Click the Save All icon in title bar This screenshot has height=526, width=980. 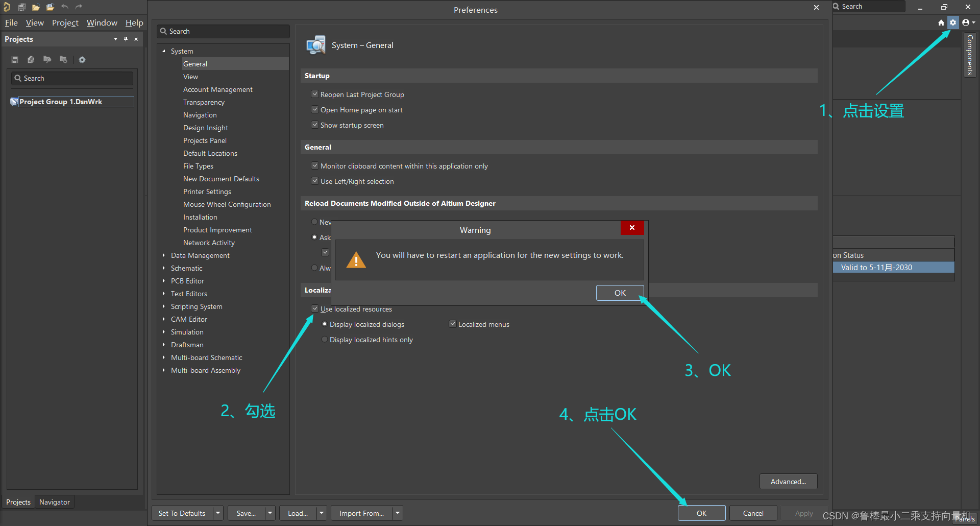click(22, 7)
